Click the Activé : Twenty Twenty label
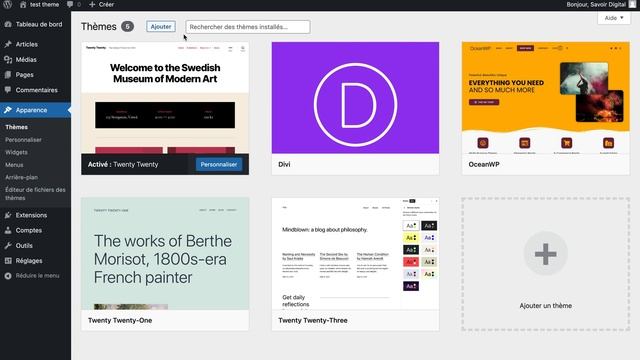Screen dimensions: 640x360 click(123, 164)
